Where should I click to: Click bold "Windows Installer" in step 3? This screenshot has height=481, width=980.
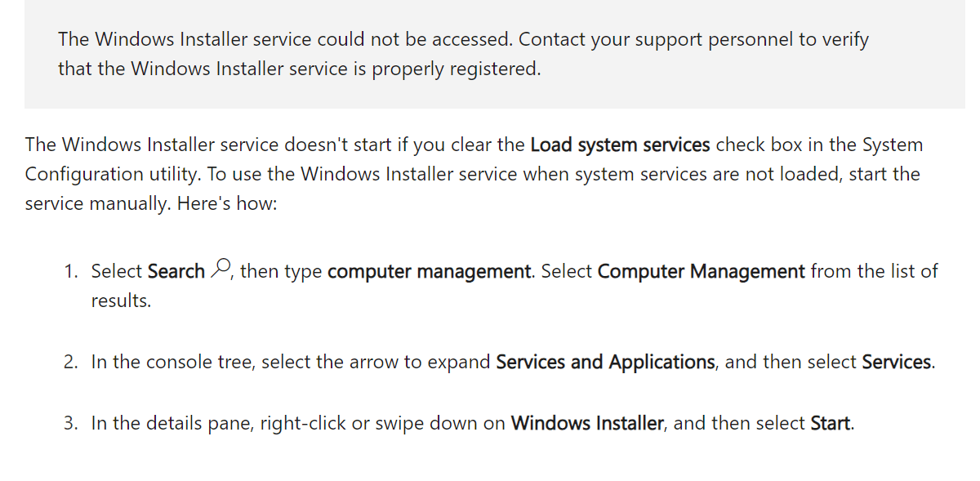[x=586, y=423]
